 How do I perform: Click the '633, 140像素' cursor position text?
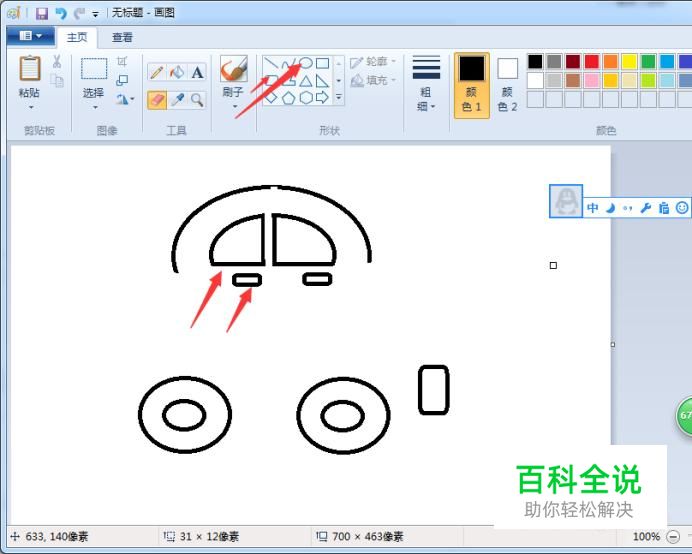pyautogui.click(x=57, y=537)
